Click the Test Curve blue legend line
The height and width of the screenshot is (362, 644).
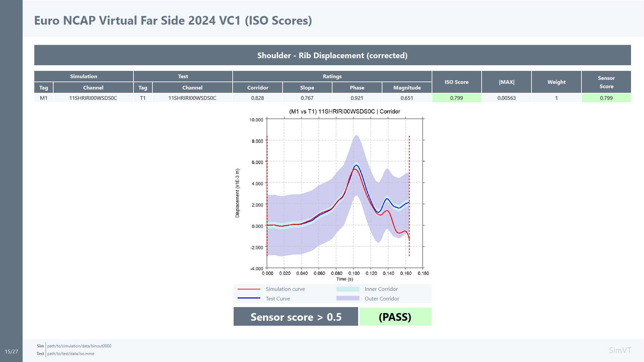pos(249,298)
